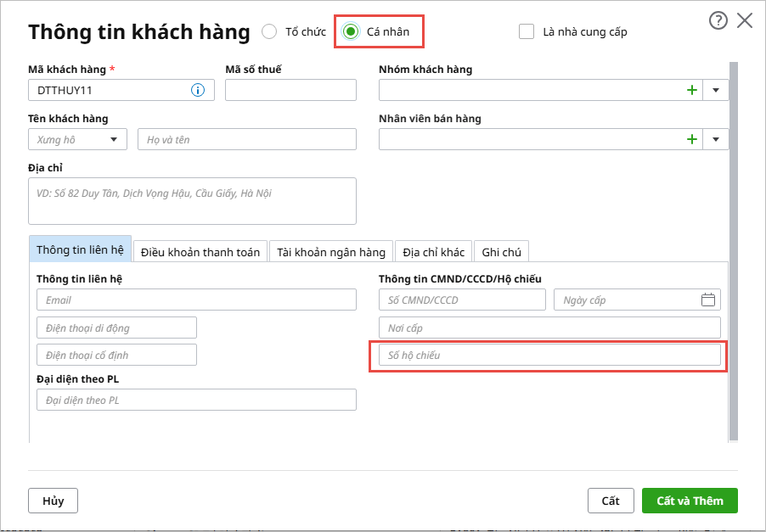
Task: Click the Cất button
Action: 611,501
